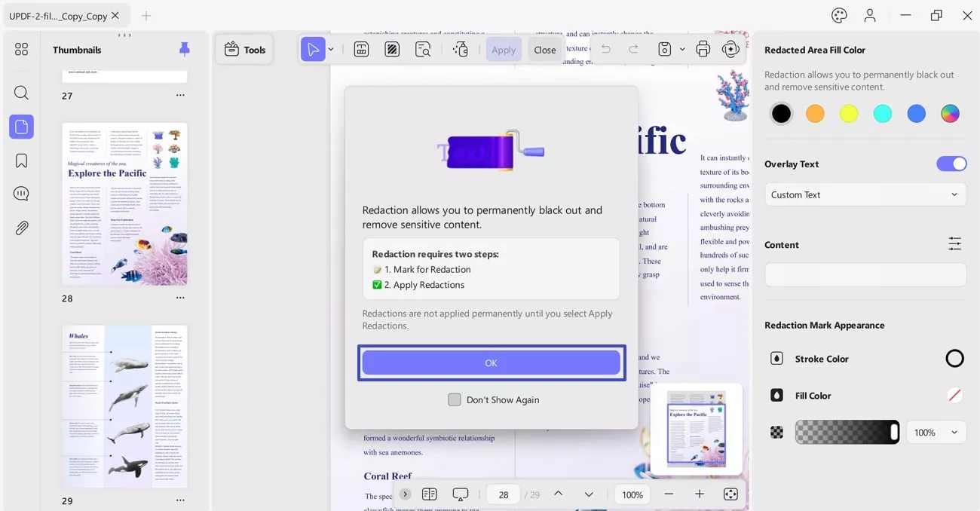Choose the redact page hatched tool
The height and width of the screenshot is (511, 980).
coord(392,50)
